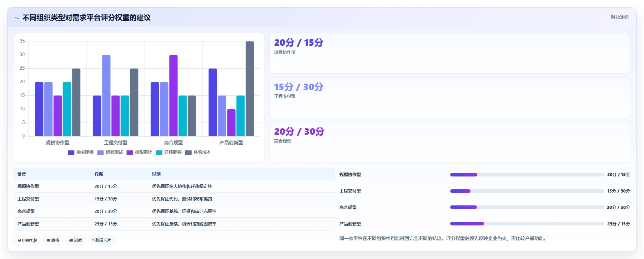Click the 工程交付型 axis label under chart

coord(116,143)
